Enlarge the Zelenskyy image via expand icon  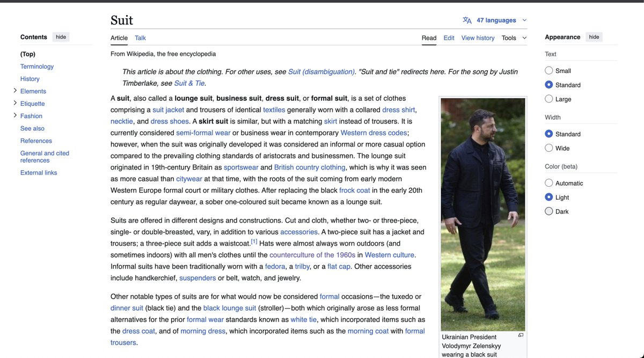click(x=521, y=335)
